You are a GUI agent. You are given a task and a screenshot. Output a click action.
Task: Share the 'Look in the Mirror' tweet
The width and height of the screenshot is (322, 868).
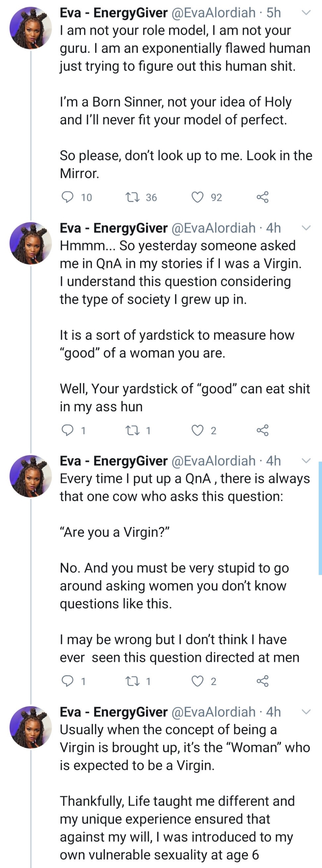click(262, 197)
